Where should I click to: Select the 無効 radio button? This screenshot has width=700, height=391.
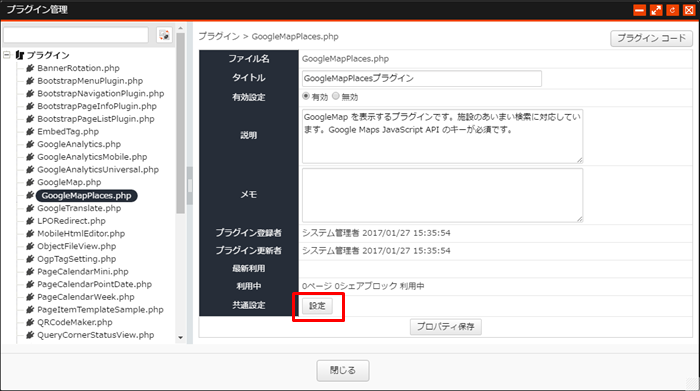tap(336, 96)
